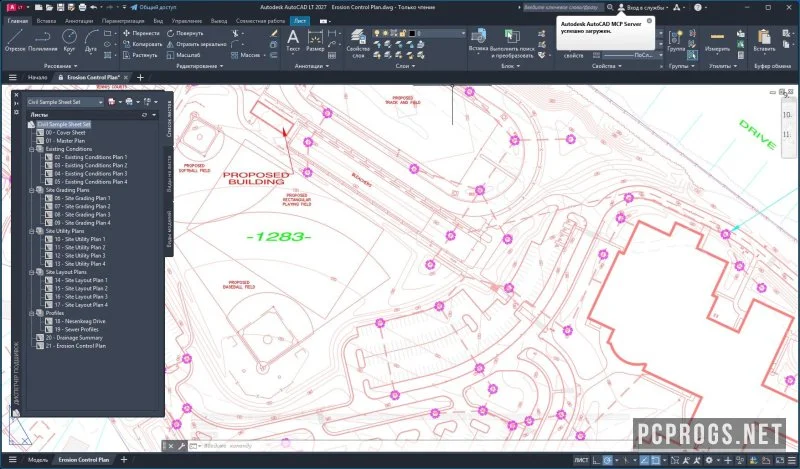
Task: Click the search magnifier icon in title bar
Action: coord(610,8)
